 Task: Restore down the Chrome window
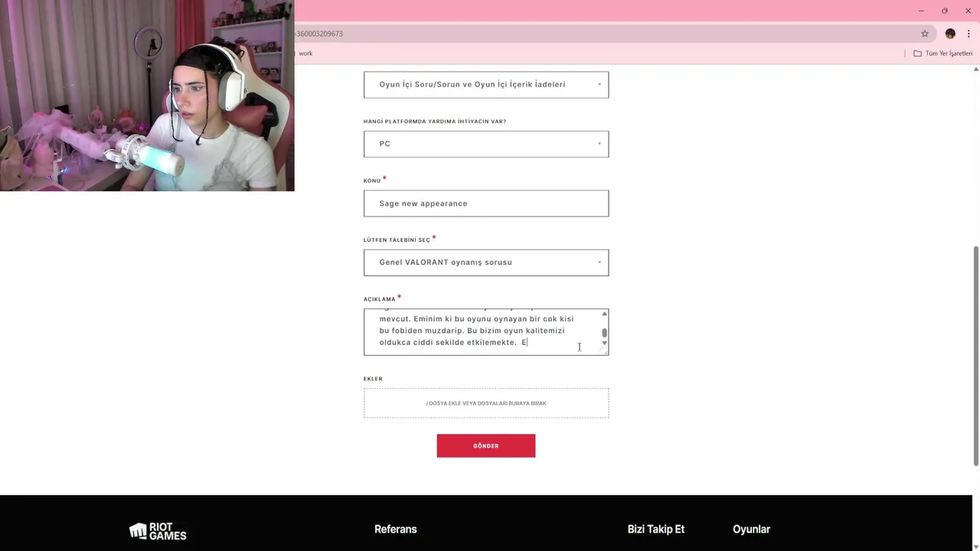[944, 11]
